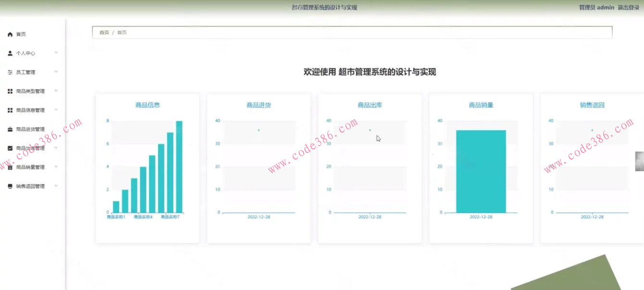644x290 pixels.
Task: Expand the 个人中心 menu chevron
Action: [x=56, y=53]
